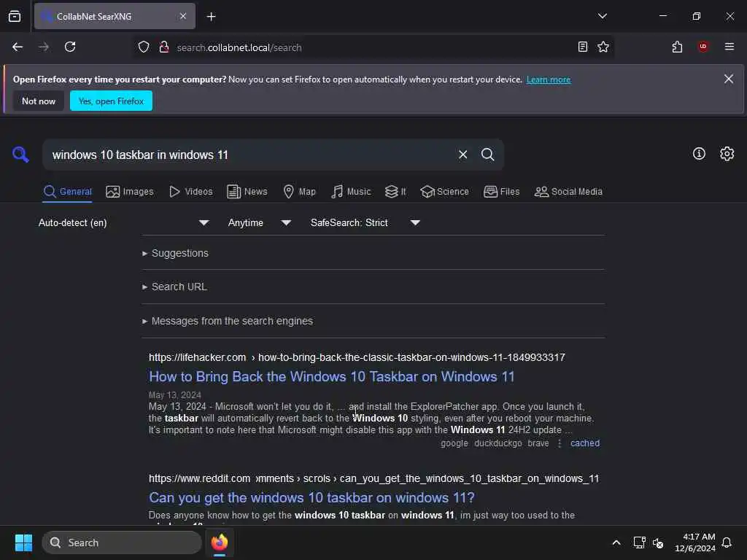The width and height of the screenshot is (747, 560).
Task: Open SearXNG preferences gear
Action: 727,153
